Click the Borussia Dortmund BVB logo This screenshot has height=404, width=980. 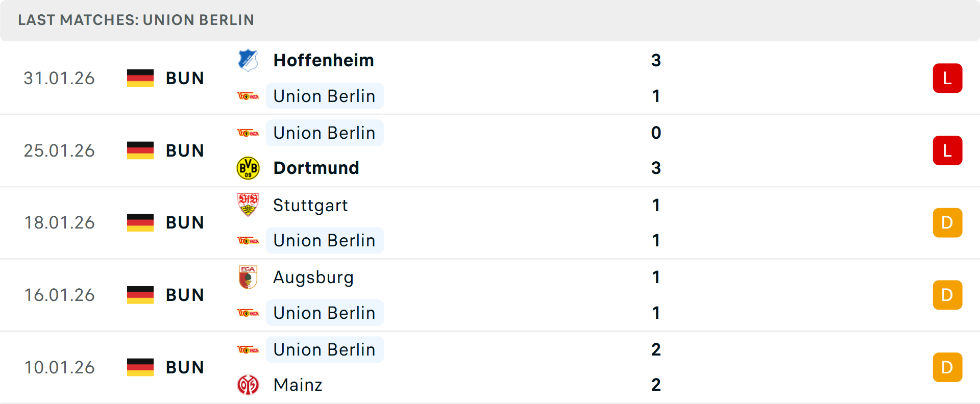[248, 168]
